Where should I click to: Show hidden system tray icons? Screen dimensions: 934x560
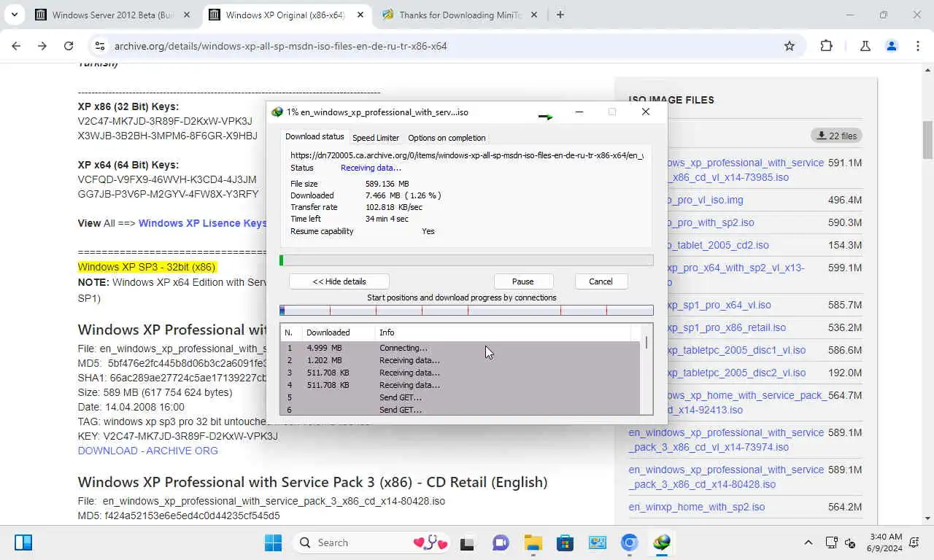pyautogui.click(x=808, y=542)
